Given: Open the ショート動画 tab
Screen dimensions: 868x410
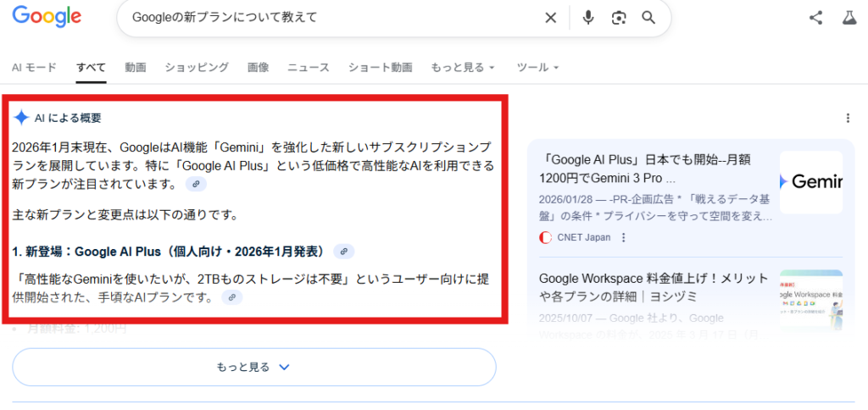Looking at the screenshot, I should (380, 67).
